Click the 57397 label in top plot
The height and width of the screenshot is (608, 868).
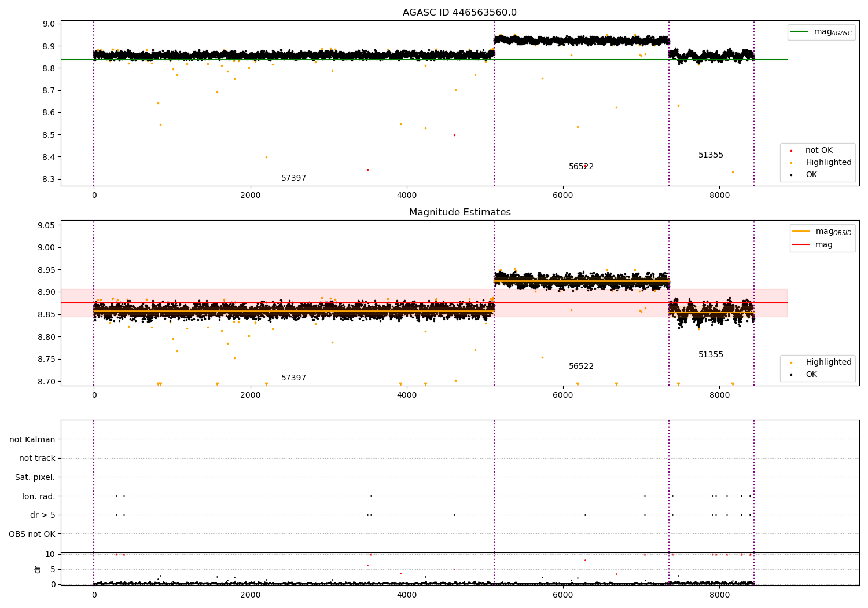(x=293, y=178)
